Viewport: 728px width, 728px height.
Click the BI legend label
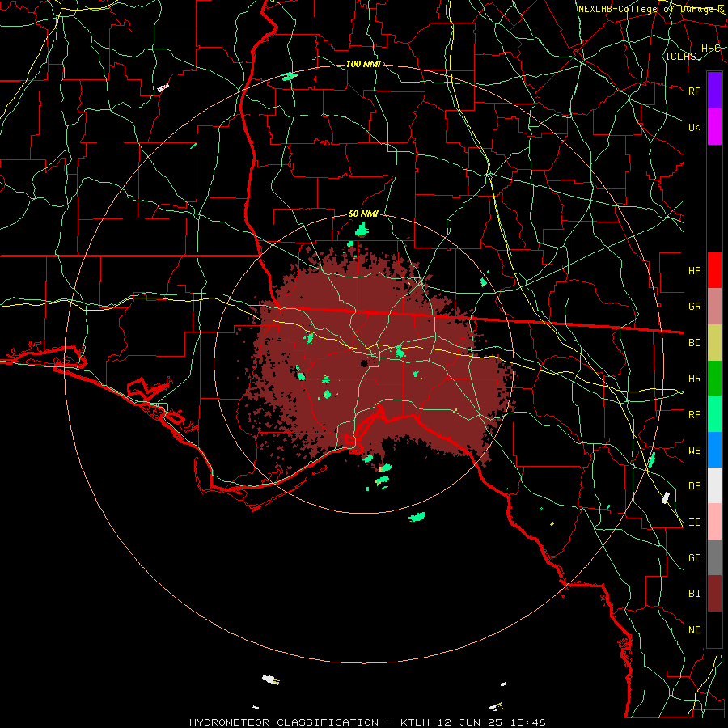(694, 594)
